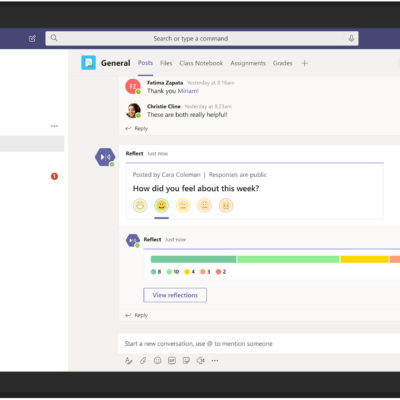Open the Sticker picker icon
This screenshot has height=400, width=400.
pyautogui.click(x=186, y=361)
